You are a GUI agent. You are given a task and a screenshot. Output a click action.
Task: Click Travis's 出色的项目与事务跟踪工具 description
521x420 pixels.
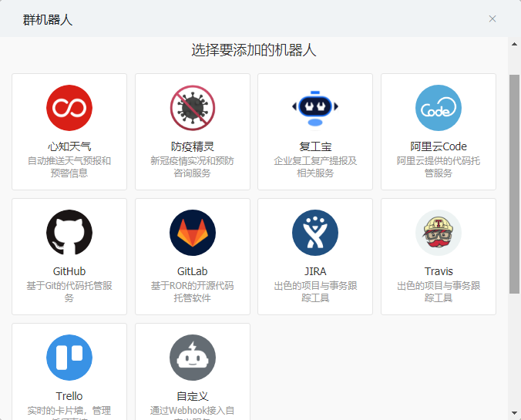point(439,292)
